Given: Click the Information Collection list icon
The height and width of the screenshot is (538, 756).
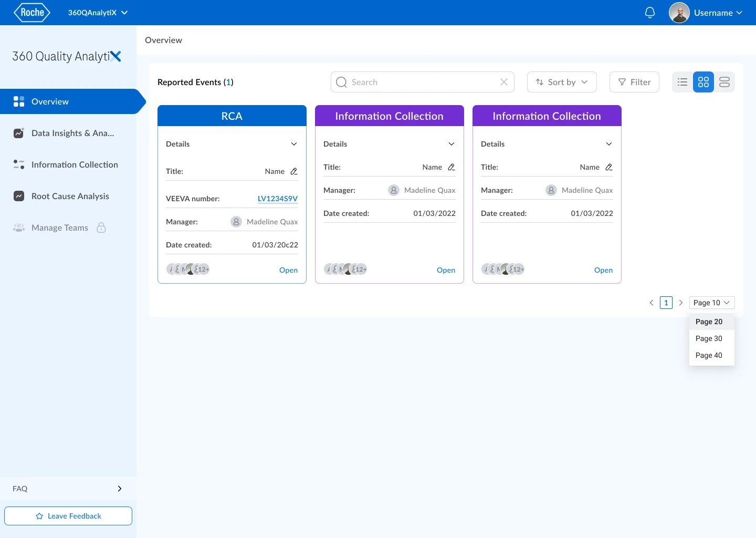Looking at the screenshot, I should point(19,164).
